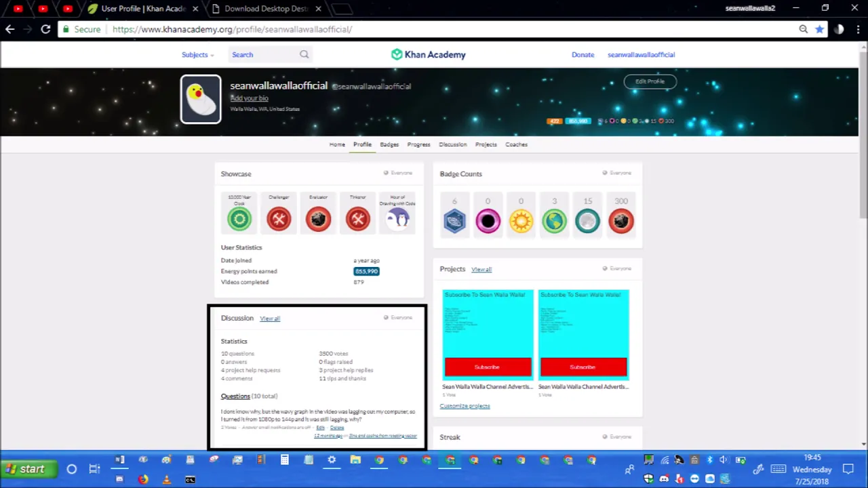Open the Bluetooth tray icon
The width and height of the screenshot is (868, 488).
pos(709,460)
